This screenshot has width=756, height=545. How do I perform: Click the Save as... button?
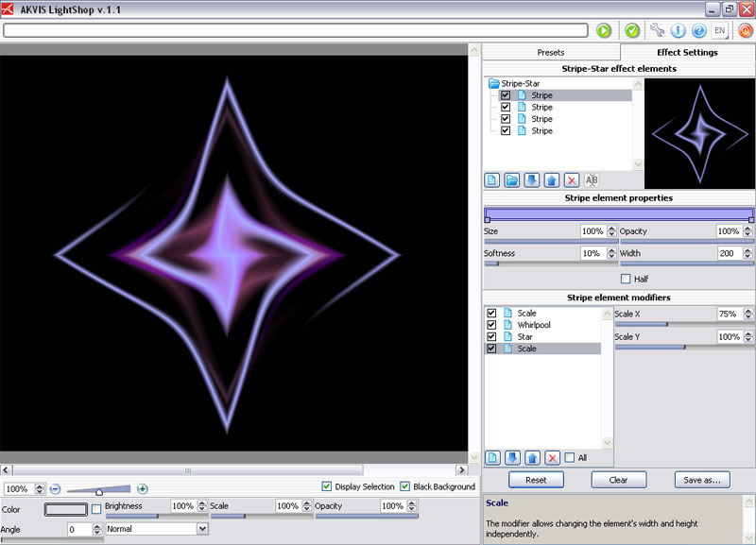[x=702, y=480]
